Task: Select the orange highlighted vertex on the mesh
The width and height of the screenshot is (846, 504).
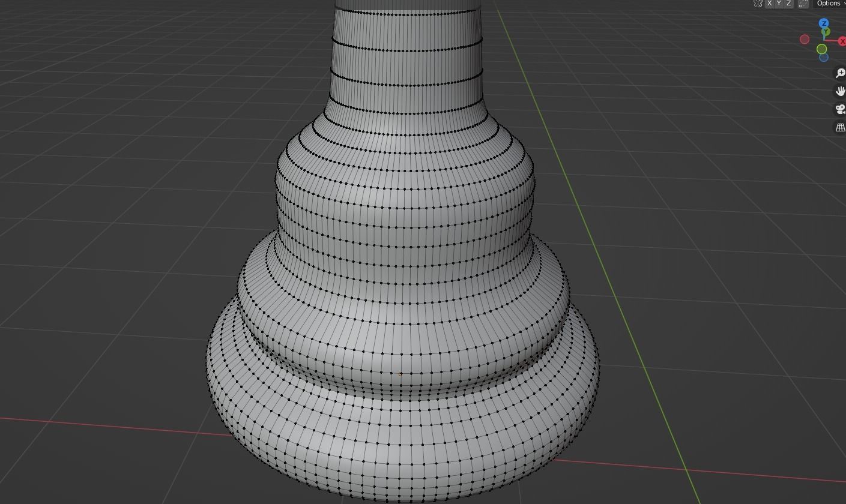Action: pyautogui.click(x=400, y=374)
